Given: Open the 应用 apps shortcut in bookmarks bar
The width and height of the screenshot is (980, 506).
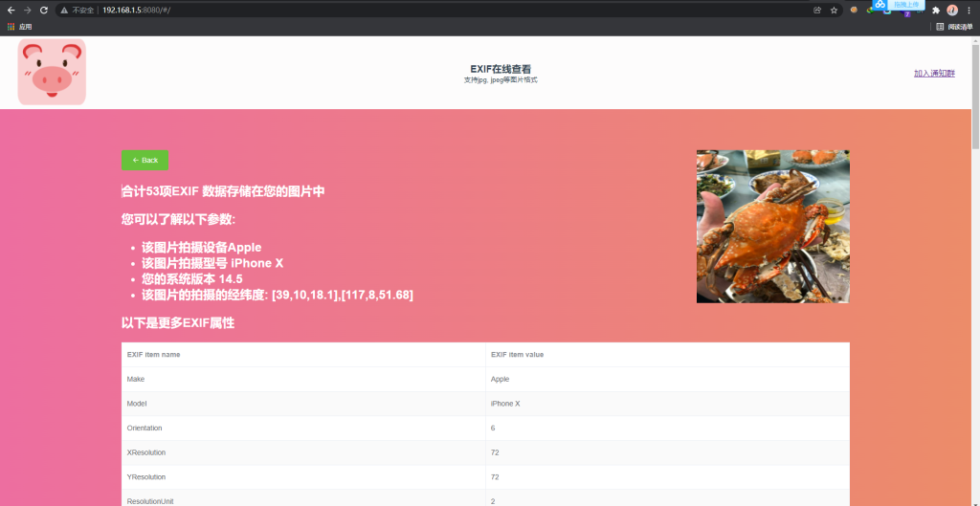Looking at the screenshot, I should click(19, 27).
